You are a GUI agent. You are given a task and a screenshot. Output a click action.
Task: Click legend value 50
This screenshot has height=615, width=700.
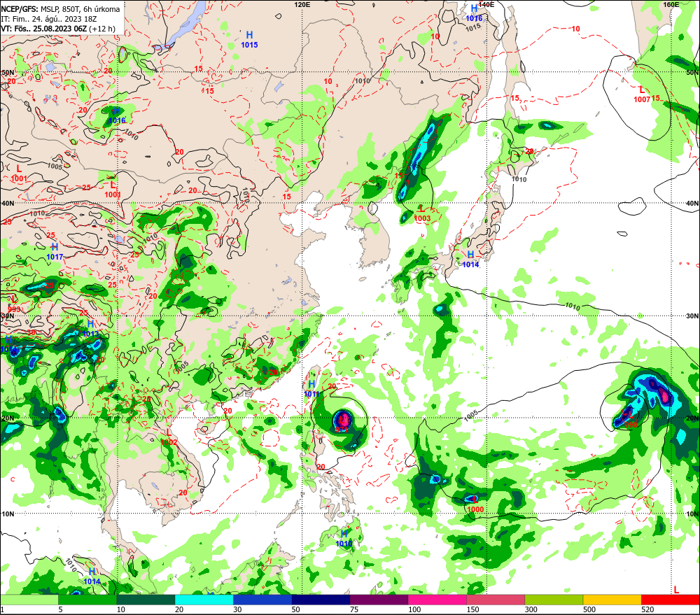pos(295,609)
